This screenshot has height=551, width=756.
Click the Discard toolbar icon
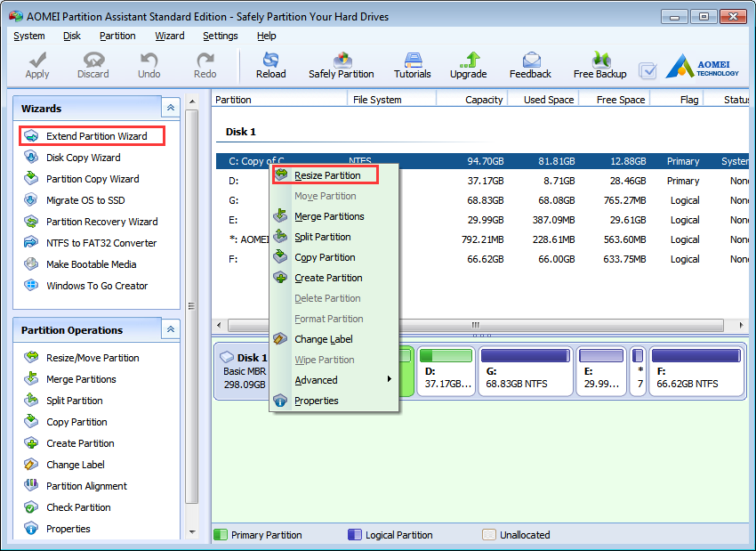(93, 65)
